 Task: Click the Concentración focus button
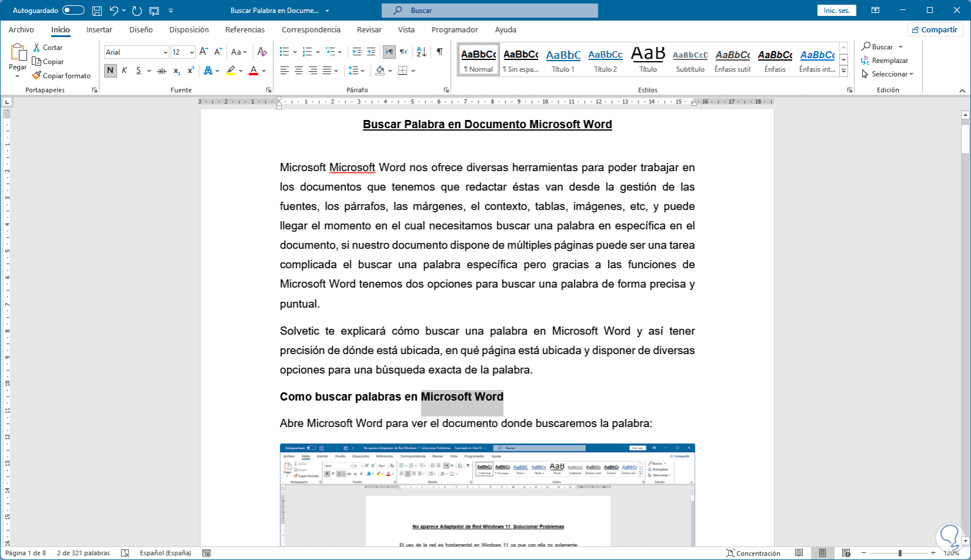point(753,553)
